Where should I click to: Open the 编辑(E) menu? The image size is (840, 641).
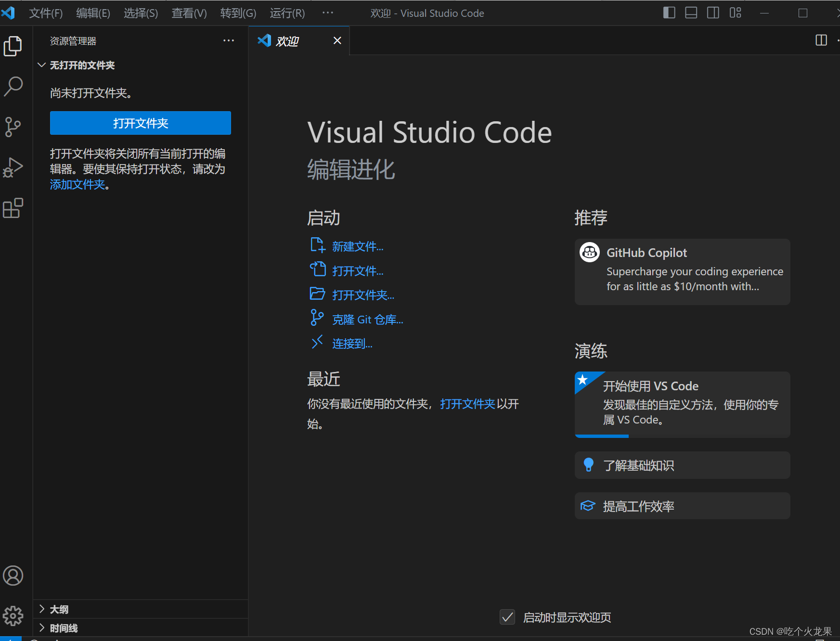93,13
